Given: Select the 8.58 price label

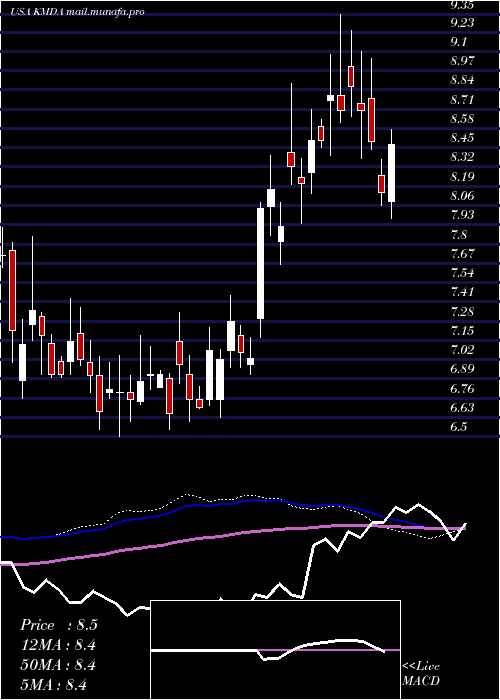Looking at the screenshot, I should point(462,118).
